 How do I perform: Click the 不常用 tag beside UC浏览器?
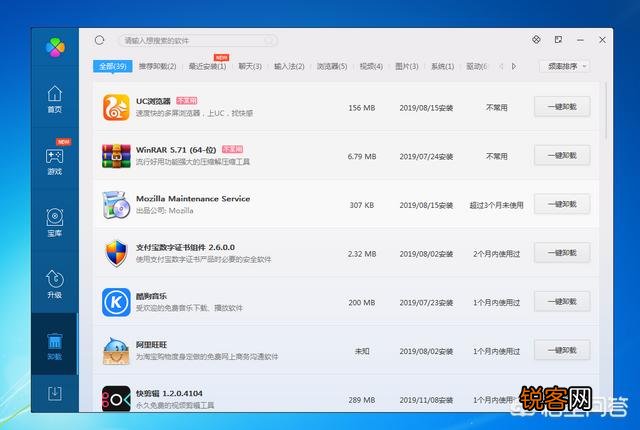click(x=187, y=100)
